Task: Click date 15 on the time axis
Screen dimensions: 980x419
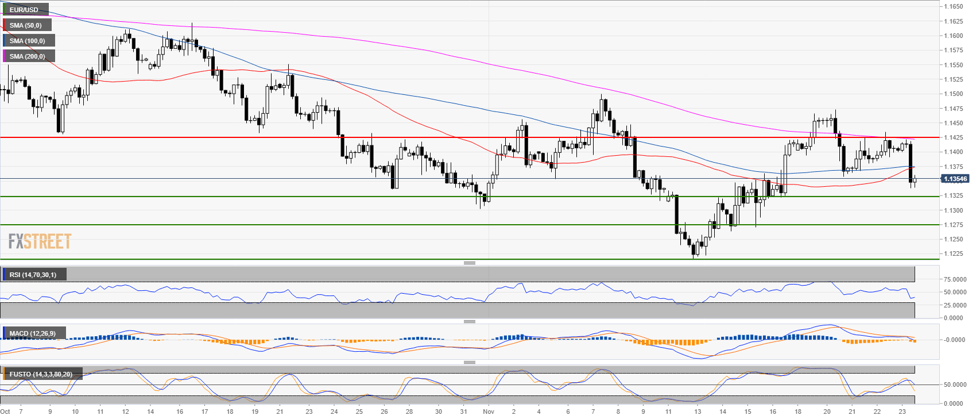Action: coord(747,412)
